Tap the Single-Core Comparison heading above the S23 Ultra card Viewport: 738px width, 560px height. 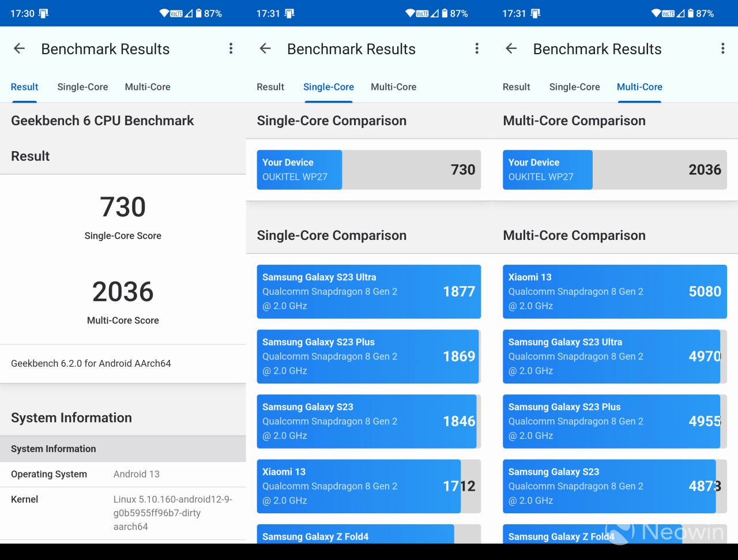pos(332,235)
